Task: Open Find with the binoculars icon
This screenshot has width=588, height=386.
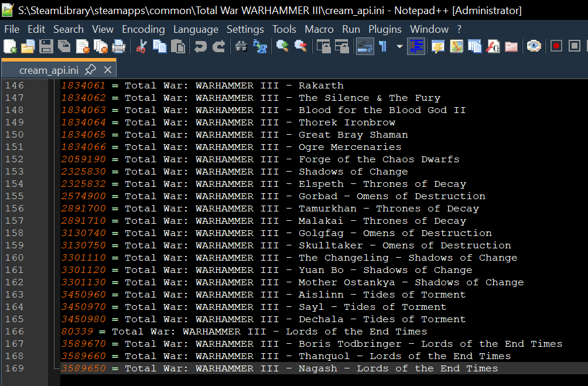Action: coord(241,46)
